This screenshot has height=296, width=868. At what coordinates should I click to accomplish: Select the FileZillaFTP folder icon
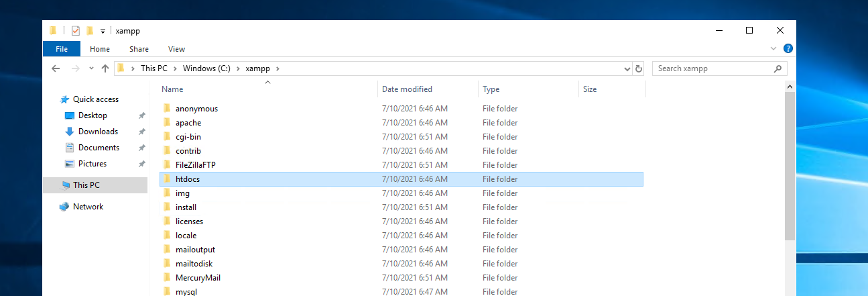tap(168, 164)
